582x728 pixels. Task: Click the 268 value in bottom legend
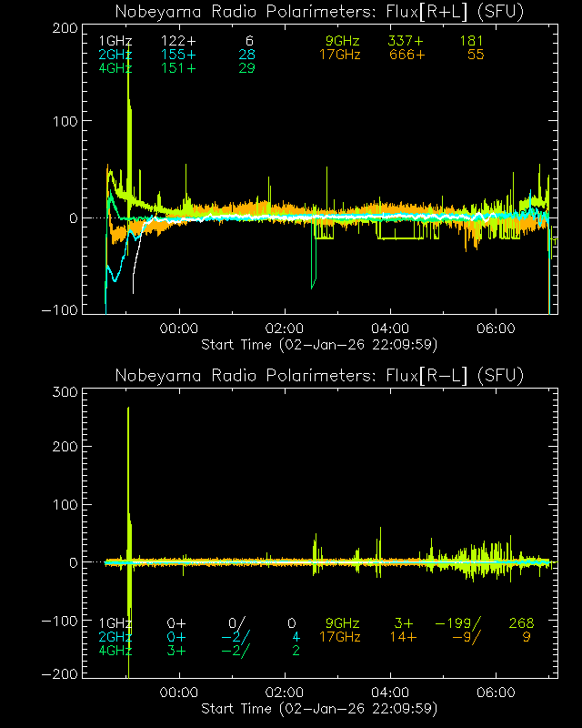tap(519, 623)
